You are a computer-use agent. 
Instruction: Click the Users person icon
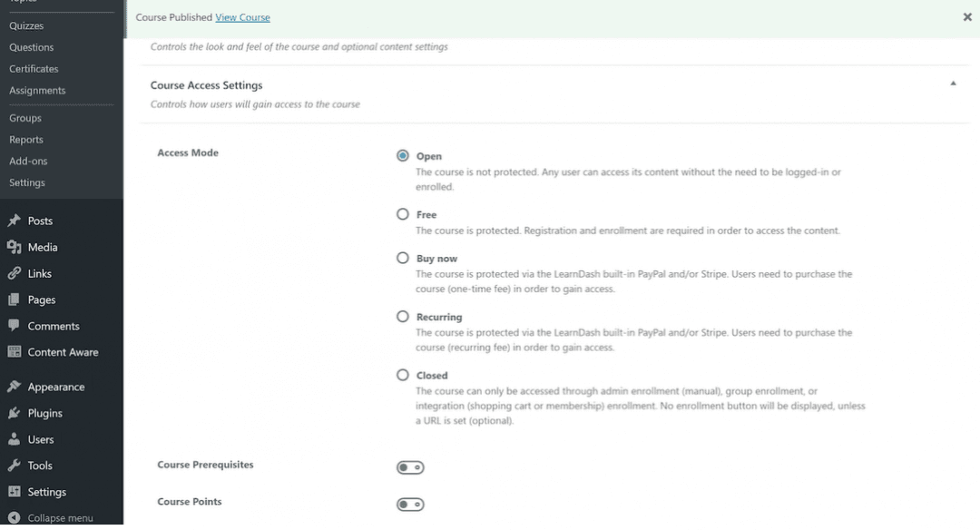click(x=14, y=438)
